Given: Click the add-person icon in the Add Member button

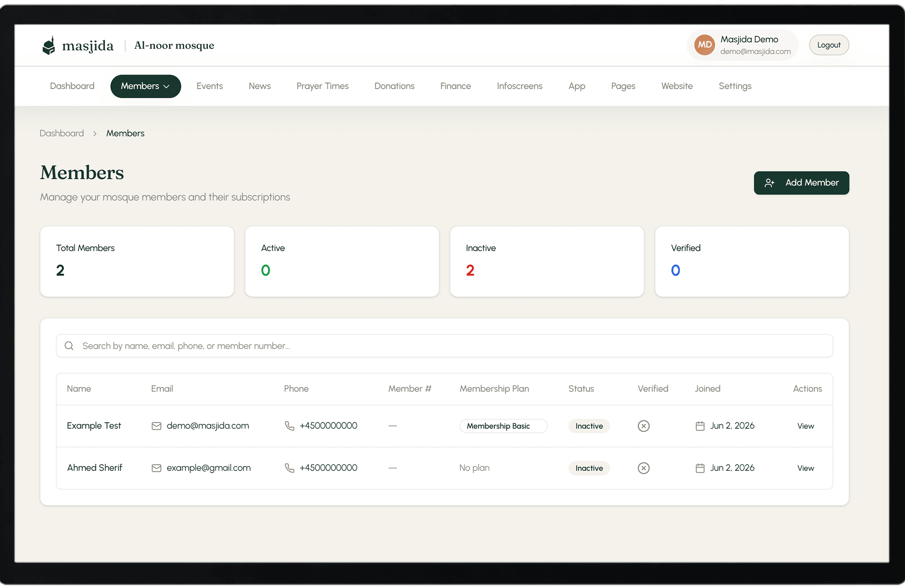Looking at the screenshot, I should coord(769,183).
